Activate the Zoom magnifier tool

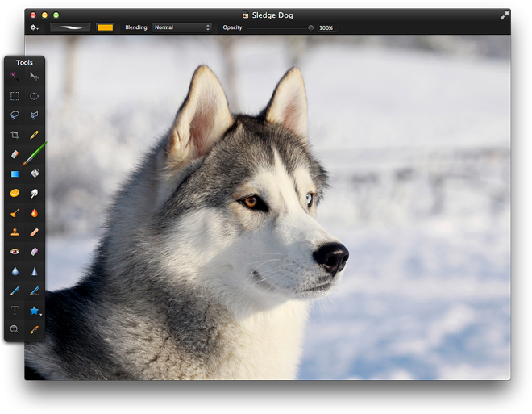[15, 329]
